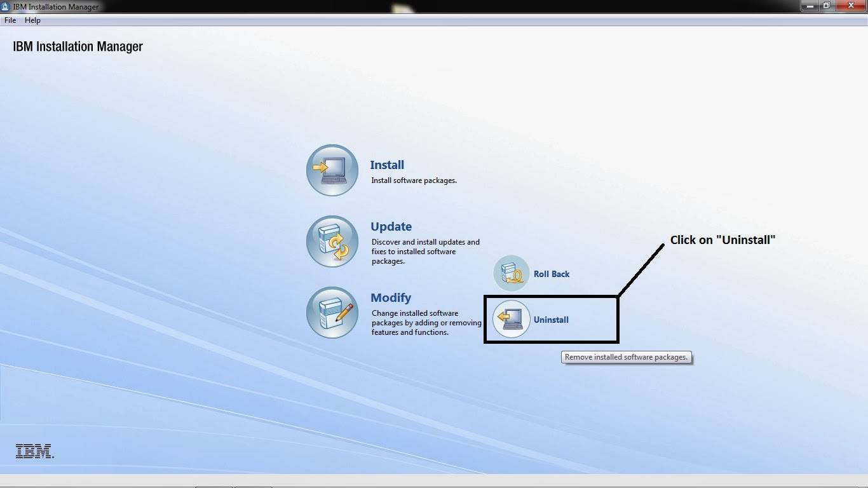868x488 pixels.
Task: Click the Install software packages description text
Action: coord(414,180)
